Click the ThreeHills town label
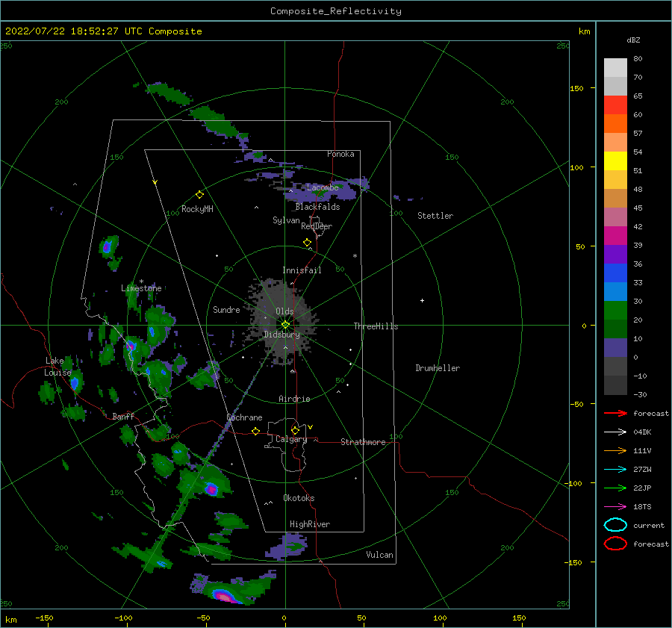 (x=376, y=326)
